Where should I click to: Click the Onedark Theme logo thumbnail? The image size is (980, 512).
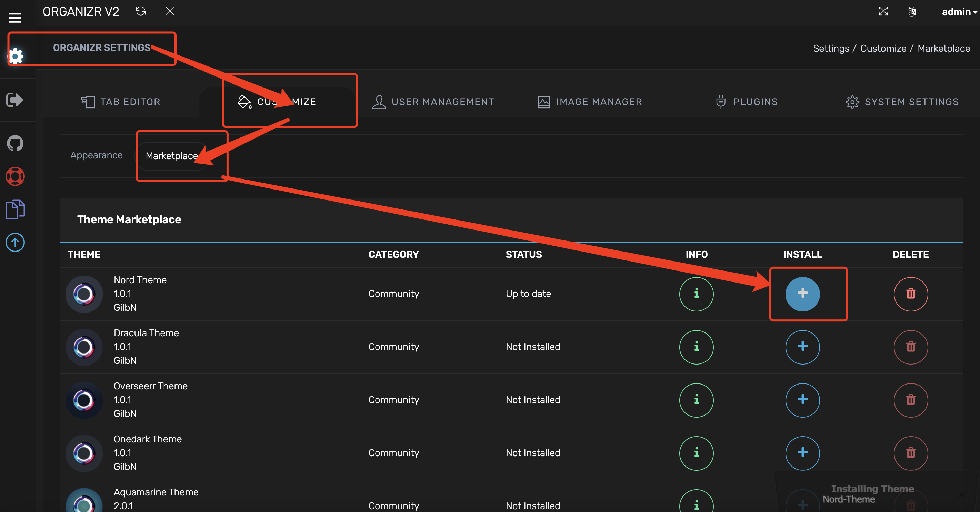click(84, 453)
